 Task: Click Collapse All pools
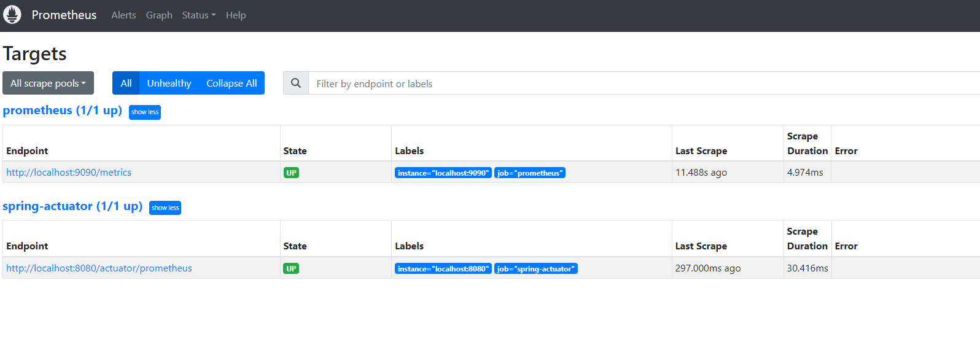231,83
